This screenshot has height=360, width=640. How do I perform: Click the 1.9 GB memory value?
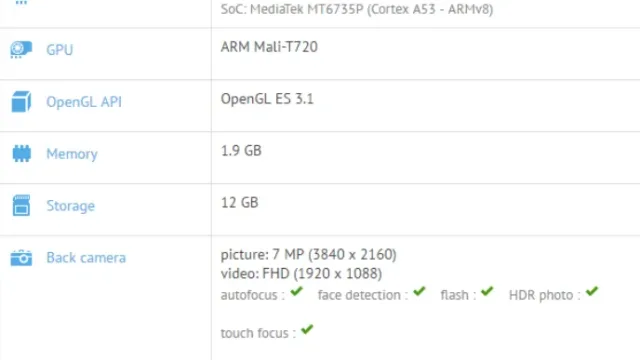(x=241, y=151)
